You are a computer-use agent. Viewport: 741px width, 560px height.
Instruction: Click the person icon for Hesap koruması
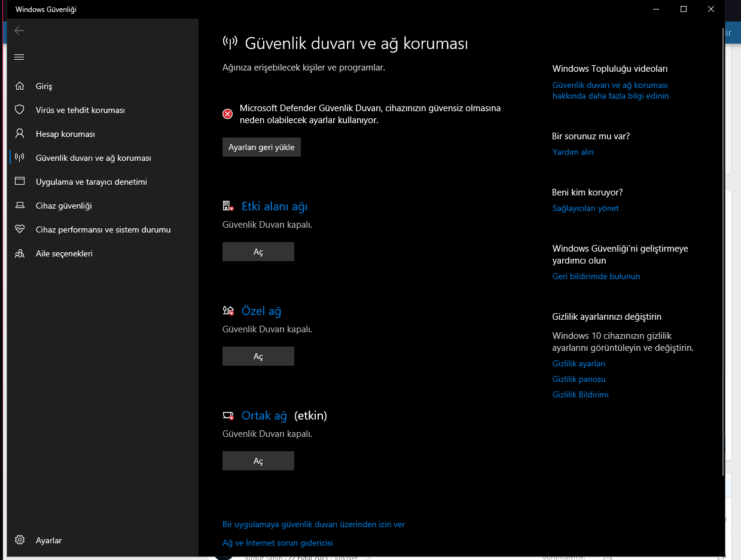tap(20, 134)
